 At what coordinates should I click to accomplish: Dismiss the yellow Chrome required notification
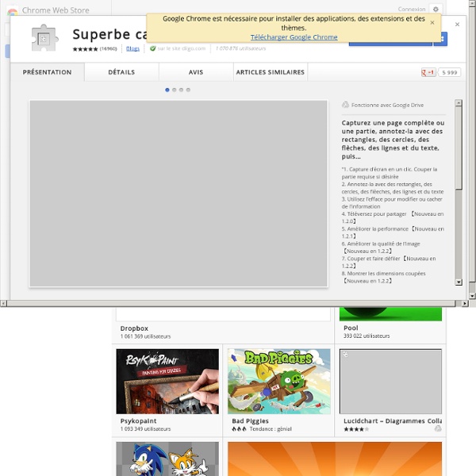point(432,22)
